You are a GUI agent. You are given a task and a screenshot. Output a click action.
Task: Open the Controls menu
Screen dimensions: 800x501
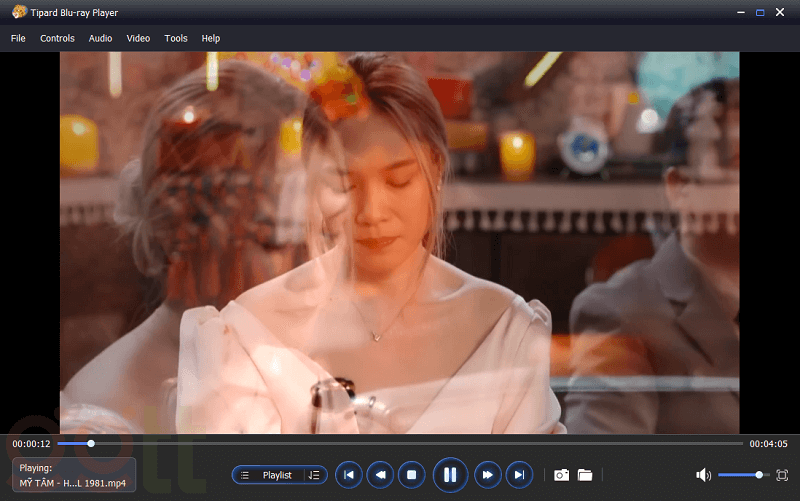point(57,38)
